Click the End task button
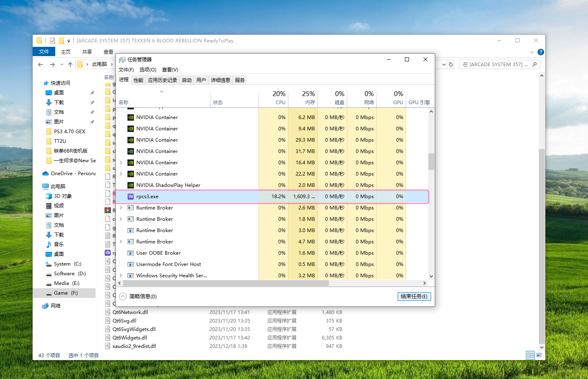The height and width of the screenshot is (379, 588). tap(414, 297)
